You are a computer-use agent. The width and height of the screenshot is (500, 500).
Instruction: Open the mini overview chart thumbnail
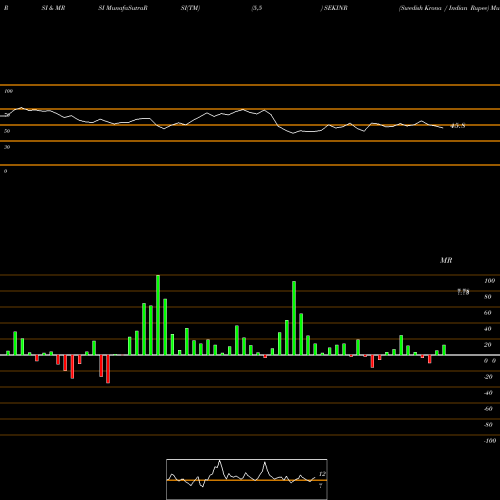[x=247, y=479]
